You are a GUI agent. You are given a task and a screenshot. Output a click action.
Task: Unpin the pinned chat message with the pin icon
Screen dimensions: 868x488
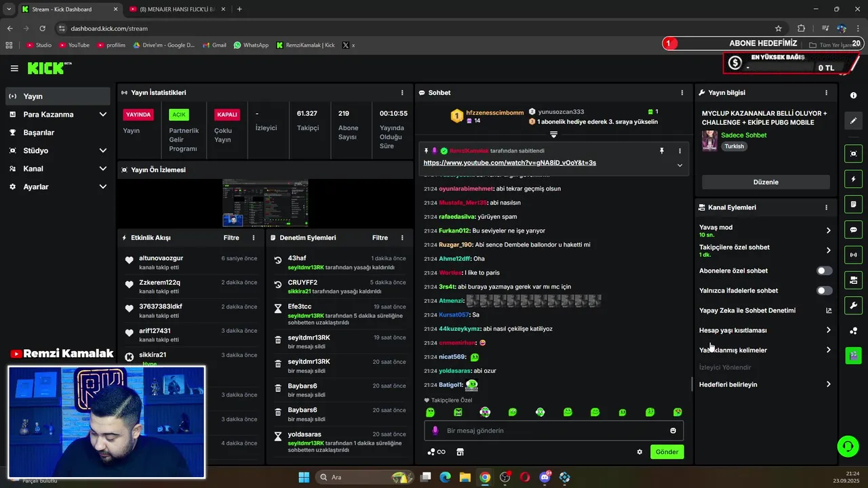tap(662, 151)
